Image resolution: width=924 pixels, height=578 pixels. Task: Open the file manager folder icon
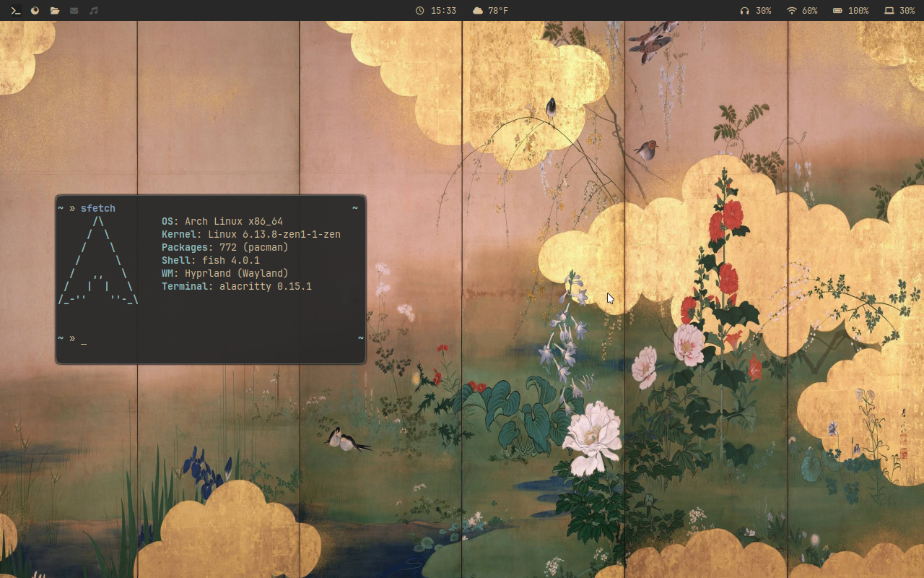[x=55, y=11]
